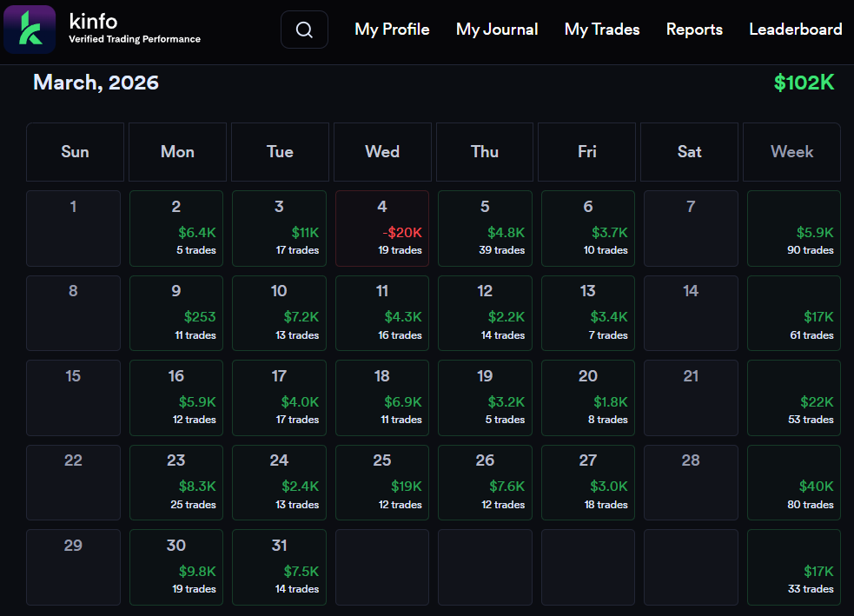Click the Sun column header
Image resolution: width=854 pixels, height=616 pixels.
pos(76,152)
